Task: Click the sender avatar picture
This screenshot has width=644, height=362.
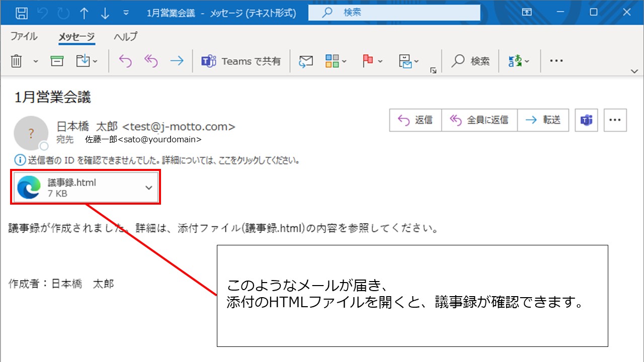Action: [x=31, y=133]
